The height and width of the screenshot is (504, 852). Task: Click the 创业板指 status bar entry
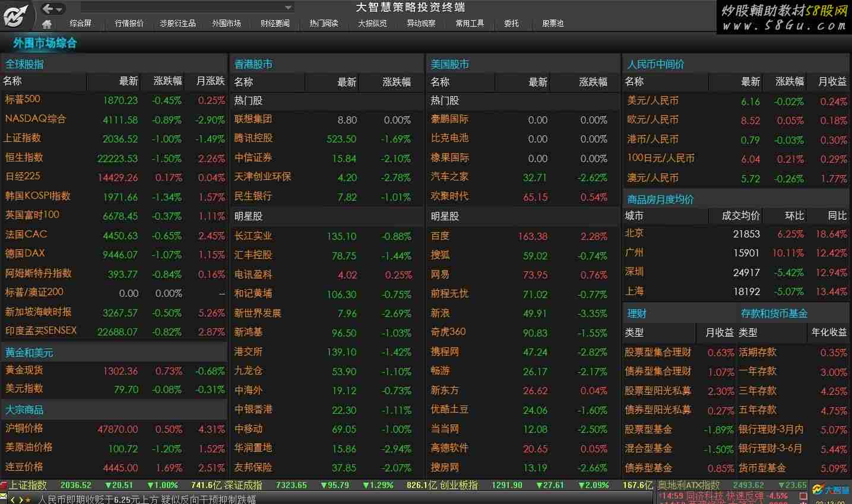(x=458, y=485)
